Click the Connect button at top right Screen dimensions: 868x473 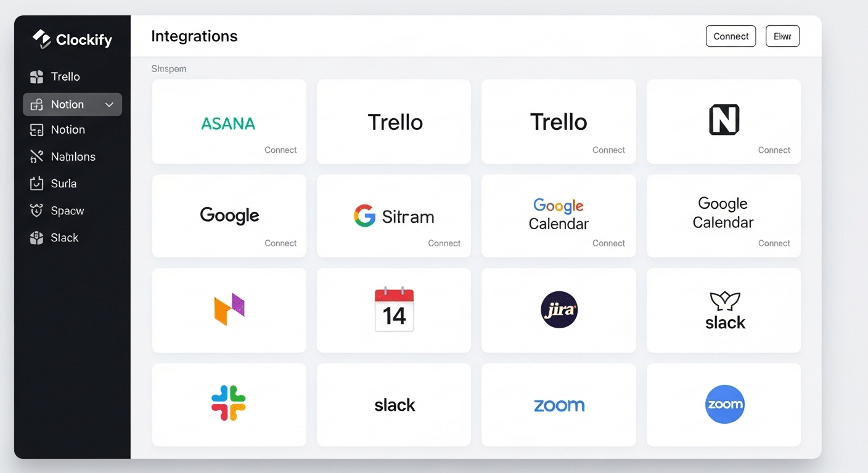tap(731, 36)
